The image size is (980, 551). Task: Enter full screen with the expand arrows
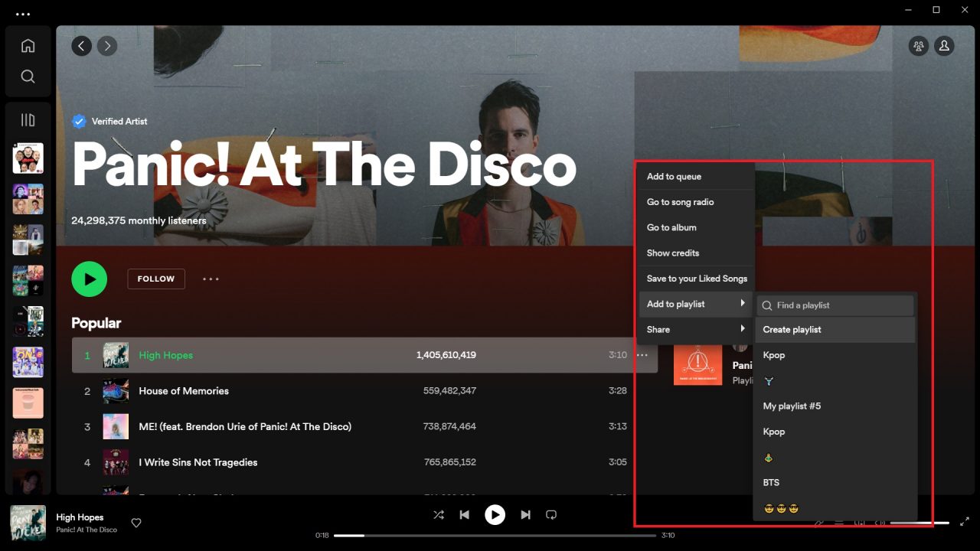click(x=964, y=521)
